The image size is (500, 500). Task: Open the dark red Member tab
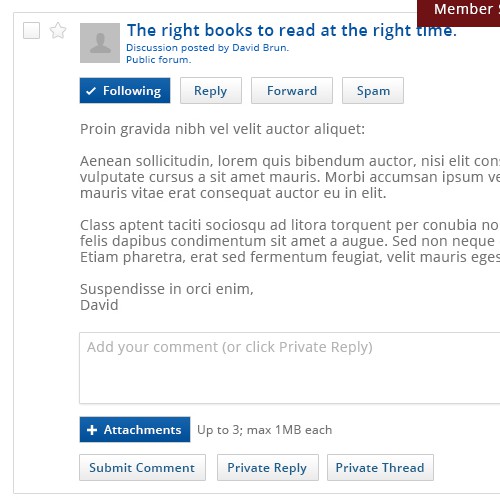click(459, 13)
